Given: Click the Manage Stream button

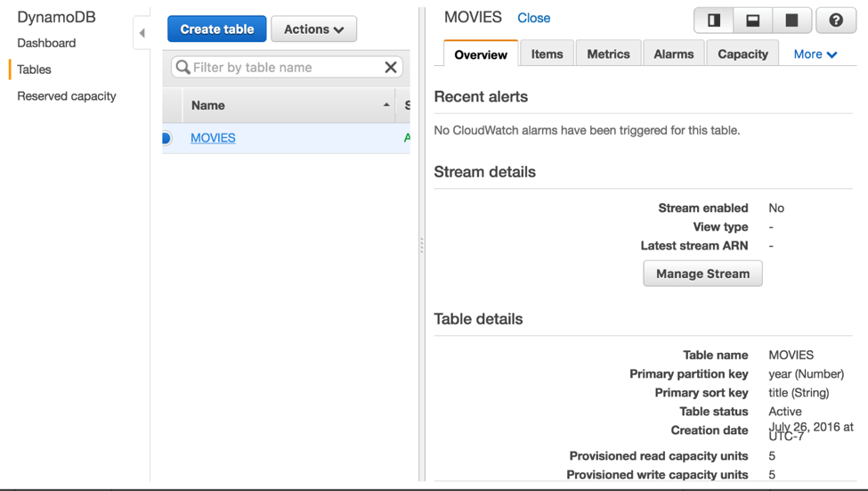Looking at the screenshot, I should point(702,274).
